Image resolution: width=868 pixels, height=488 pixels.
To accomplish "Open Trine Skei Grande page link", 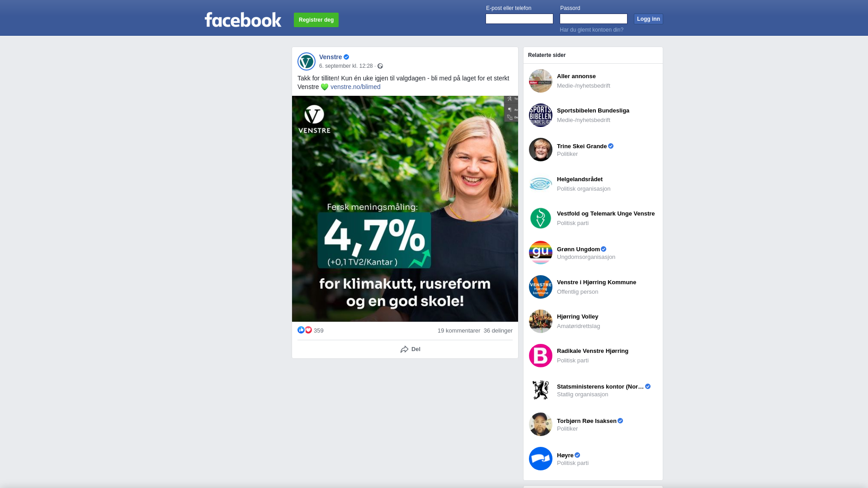I will coord(582,146).
